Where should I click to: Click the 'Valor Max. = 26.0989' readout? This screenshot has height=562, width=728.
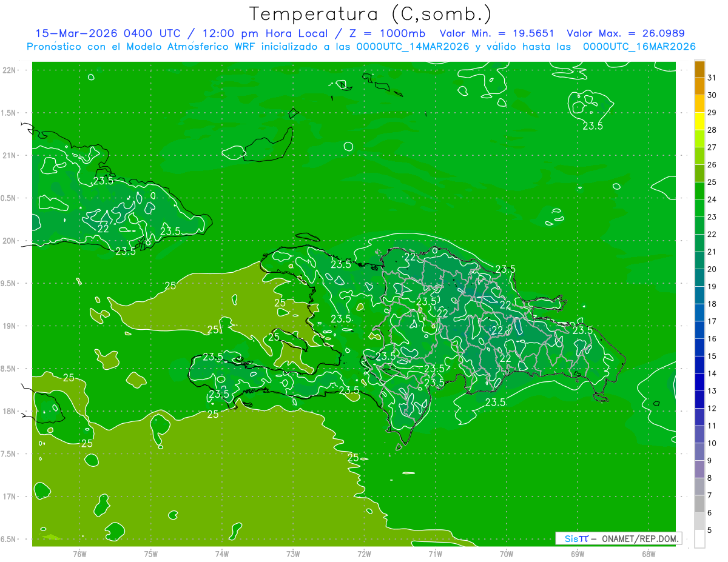click(x=625, y=33)
